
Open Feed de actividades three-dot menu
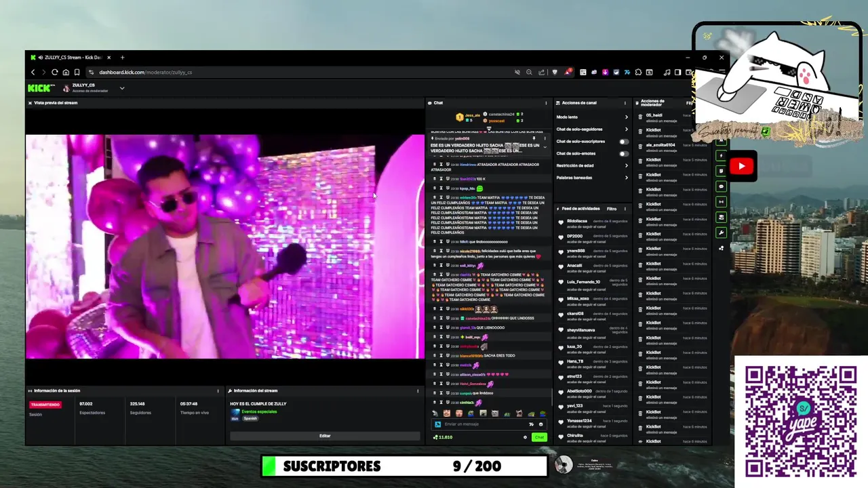(x=625, y=209)
